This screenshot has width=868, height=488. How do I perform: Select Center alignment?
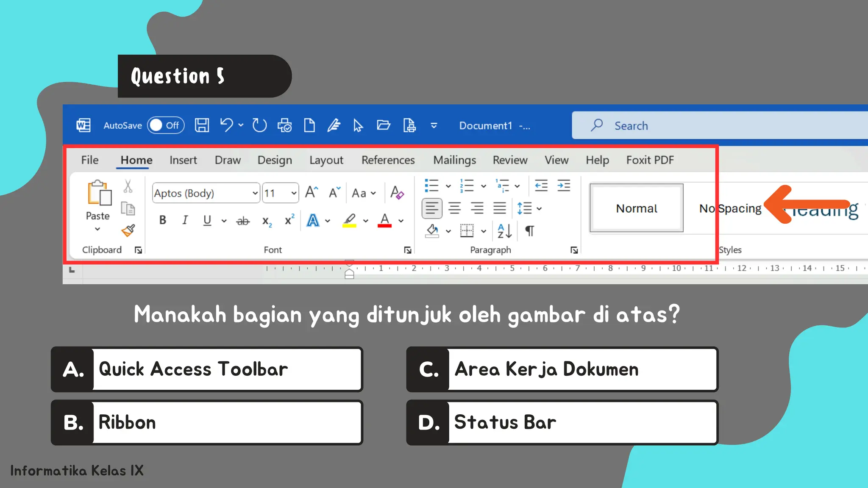click(455, 208)
